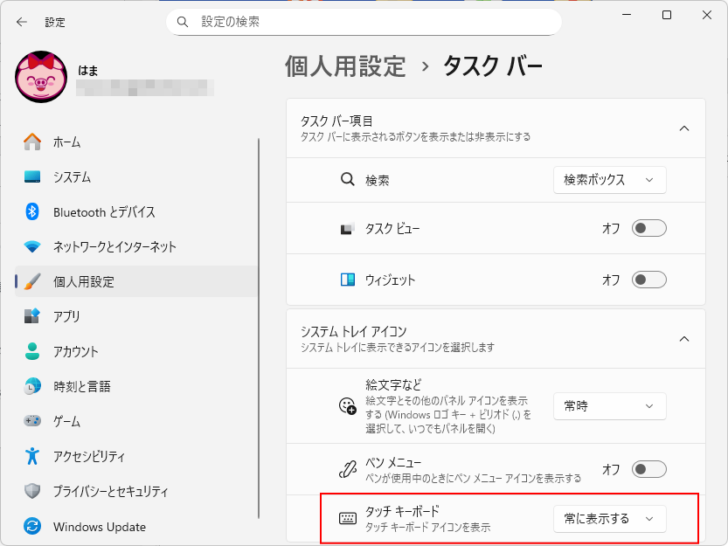Click the privacy shield icon
This screenshot has width=728, height=546.
coord(32,491)
